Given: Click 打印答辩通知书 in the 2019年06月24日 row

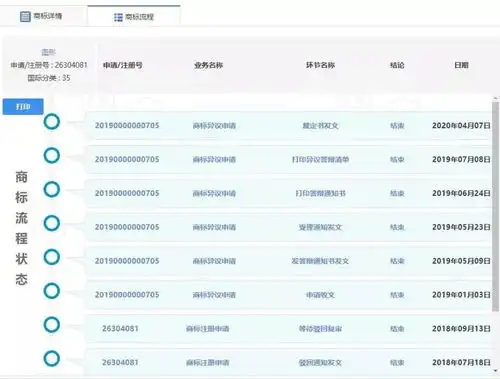Looking at the screenshot, I should point(320,193).
